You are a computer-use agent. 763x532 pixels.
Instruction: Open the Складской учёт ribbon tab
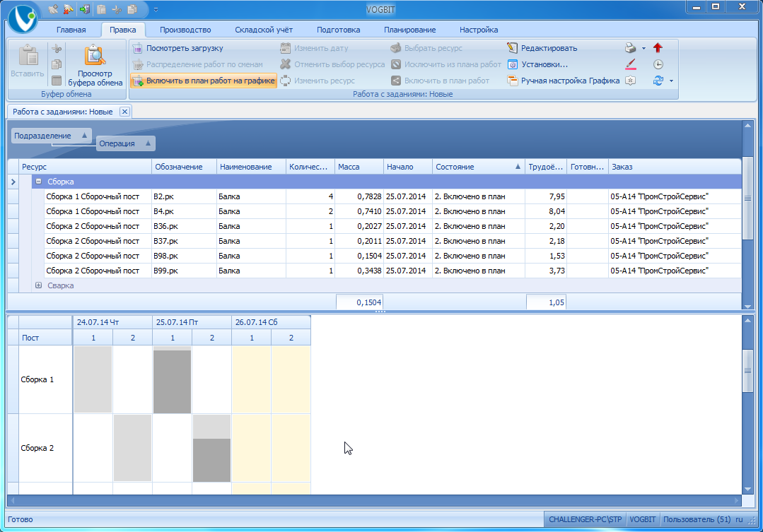[x=264, y=30]
